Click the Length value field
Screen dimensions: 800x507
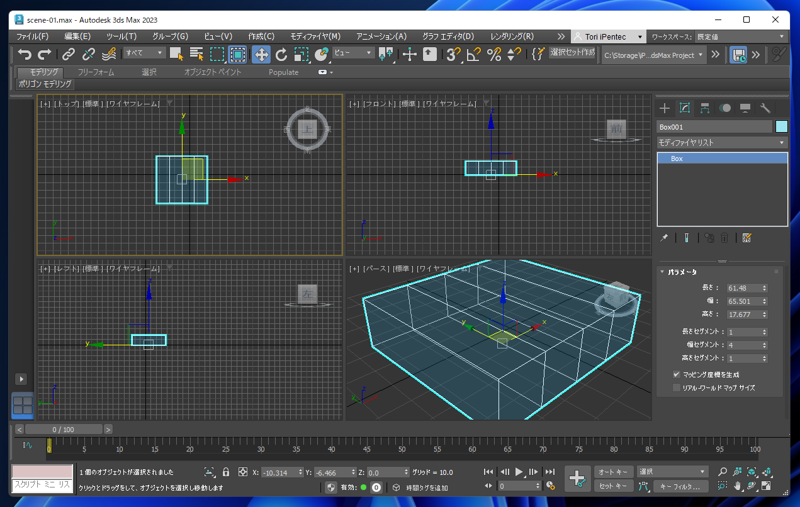743,288
